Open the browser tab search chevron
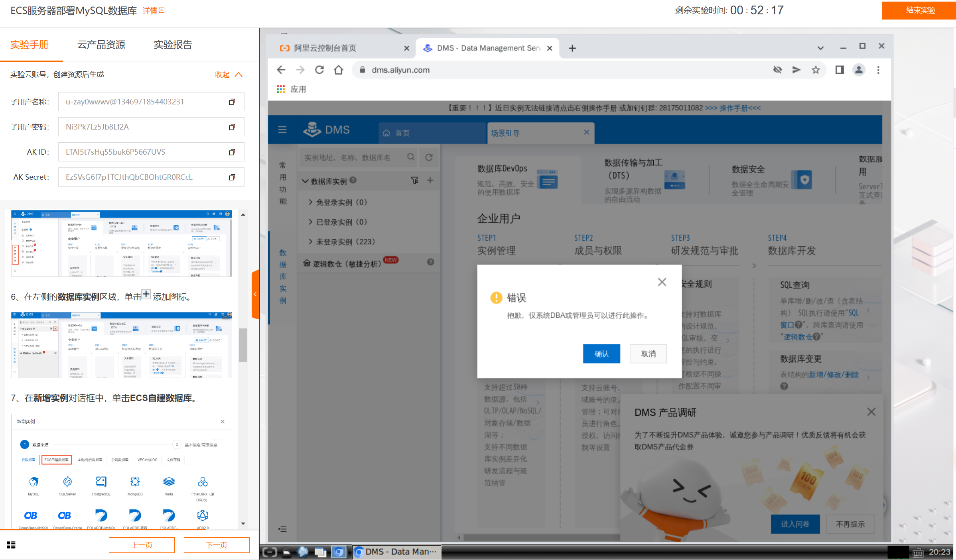Screen dimensions: 956x560 tap(820, 48)
